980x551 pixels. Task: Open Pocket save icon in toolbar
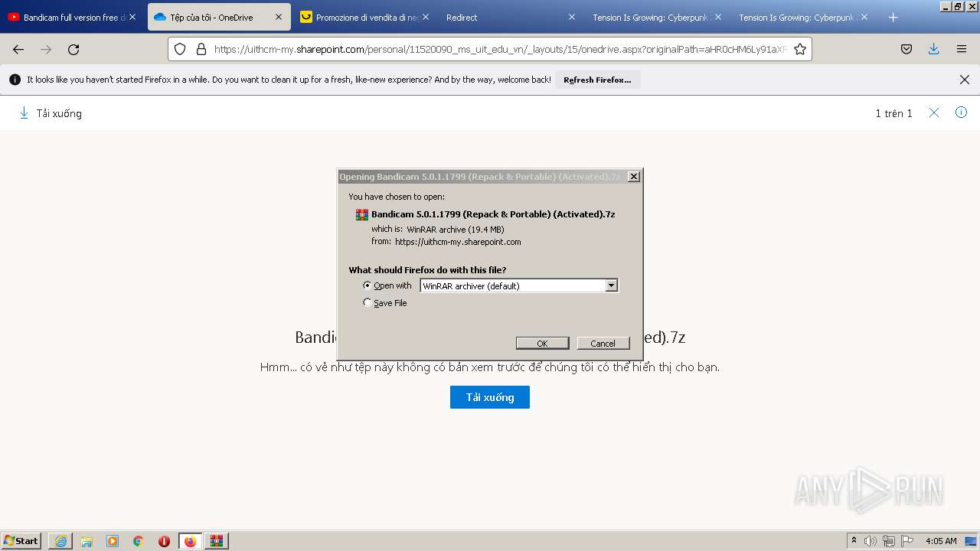[x=906, y=49]
